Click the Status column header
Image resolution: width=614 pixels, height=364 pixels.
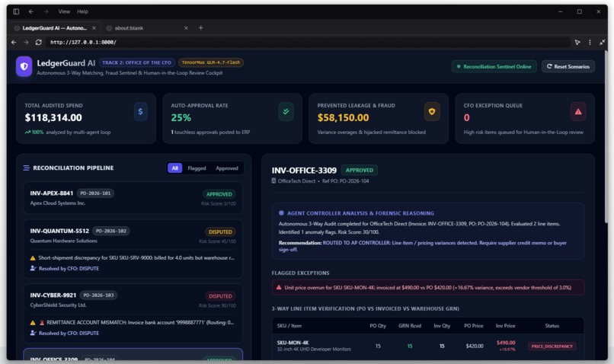552,326
